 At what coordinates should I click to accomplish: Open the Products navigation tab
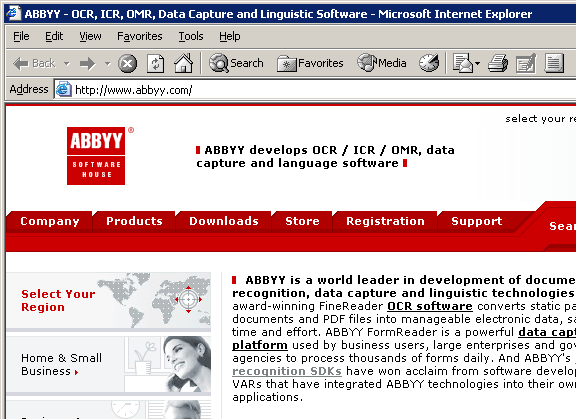click(x=134, y=221)
